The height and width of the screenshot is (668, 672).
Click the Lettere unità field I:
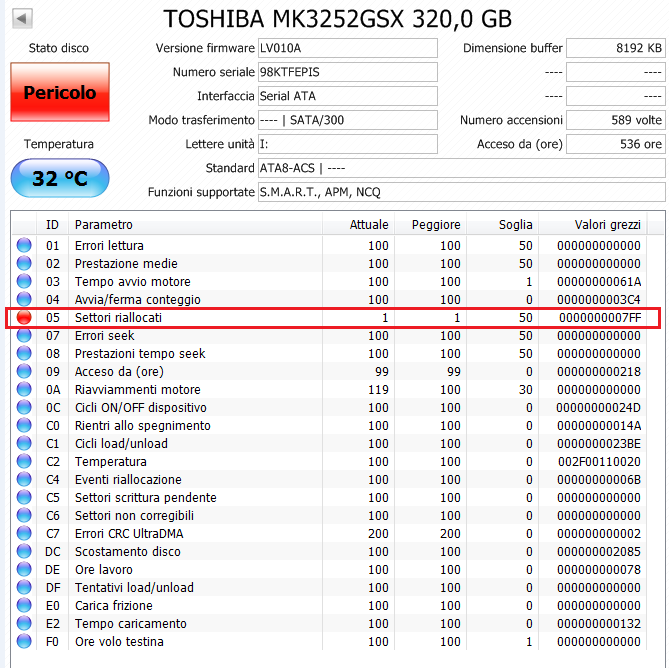click(x=348, y=144)
